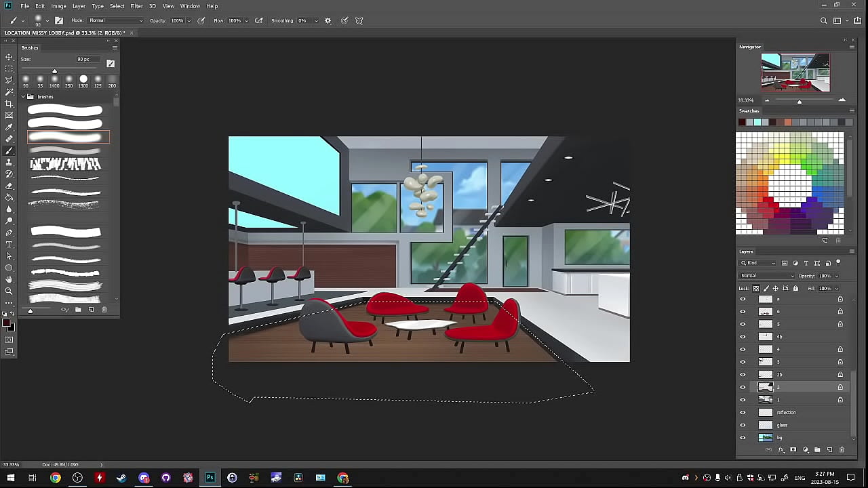
Task: Click the foreground color swatch
Action: [x=6, y=324]
